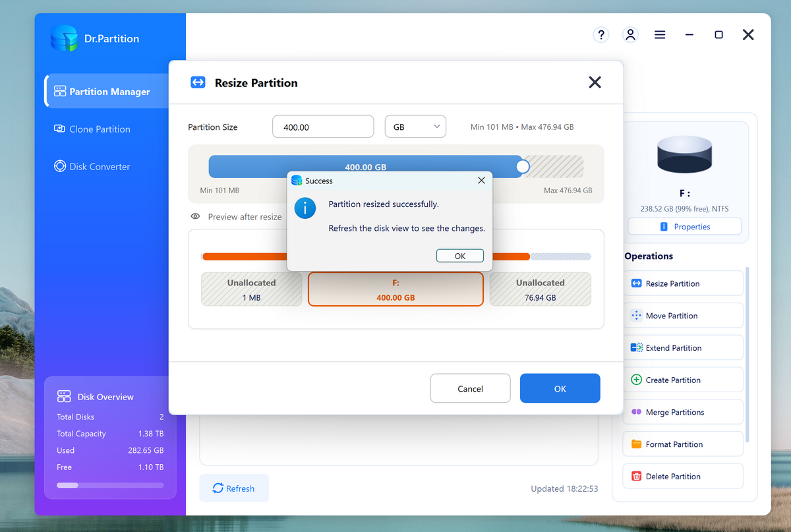
Task: Click the Free '1.10 TB' value
Action: click(151, 467)
